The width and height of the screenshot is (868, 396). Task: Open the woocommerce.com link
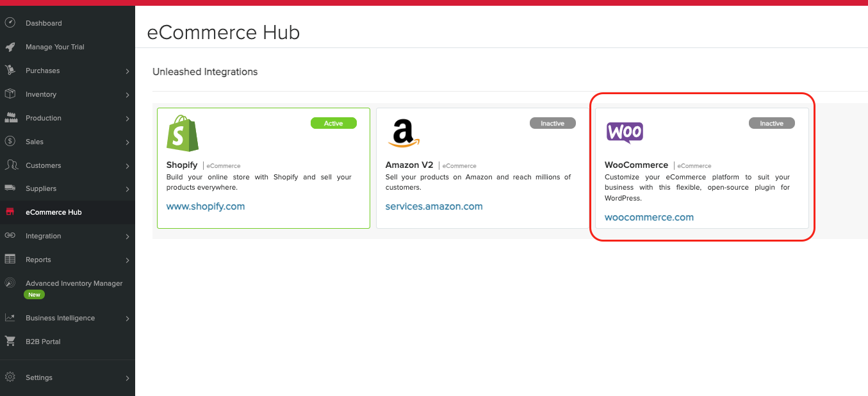tap(649, 217)
